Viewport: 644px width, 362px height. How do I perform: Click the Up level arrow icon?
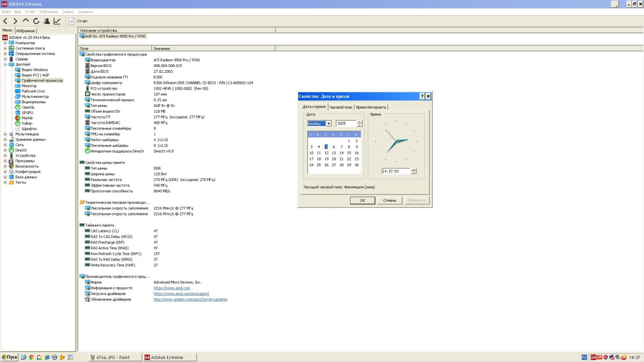[26, 21]
